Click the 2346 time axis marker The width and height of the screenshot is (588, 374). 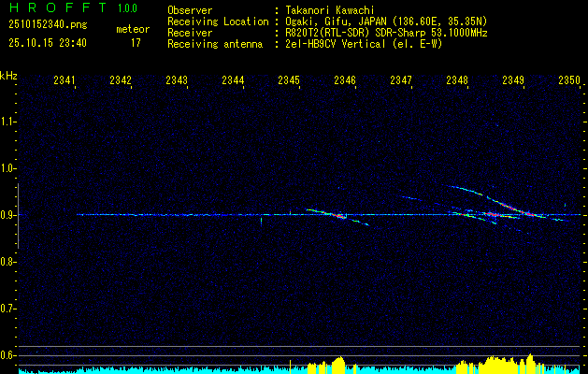pos(345,80)
